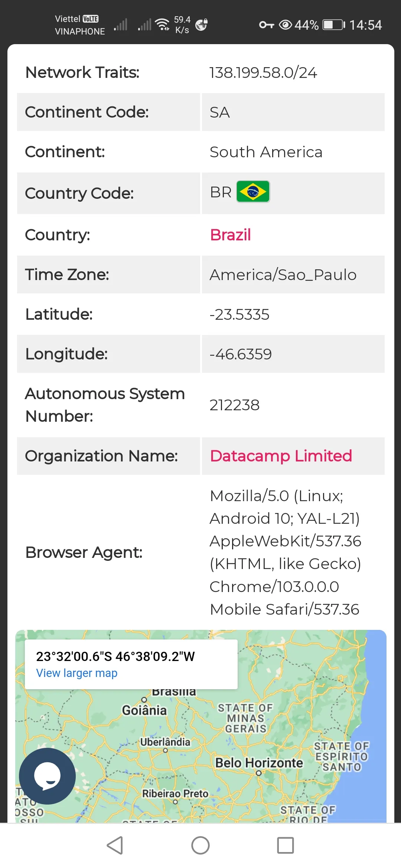401x868 pixels.
Task: Tap the Brazil flag icon
Action: [253, 192]
